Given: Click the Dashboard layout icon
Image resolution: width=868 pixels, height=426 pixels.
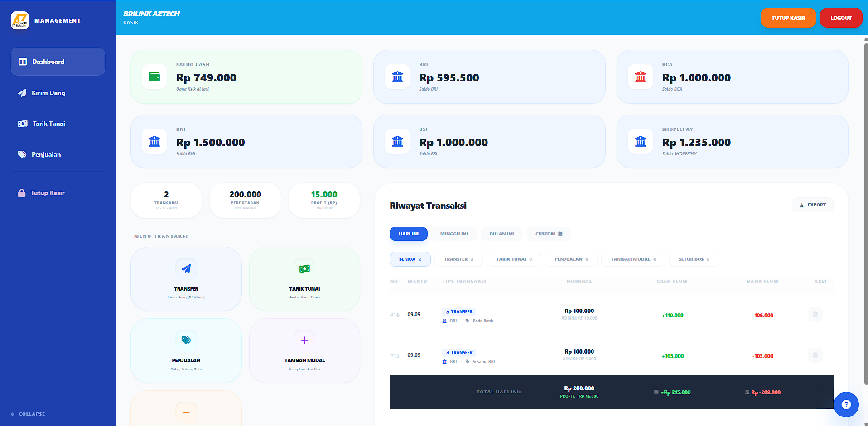Looking at the screenshot, I should [23, 62].
